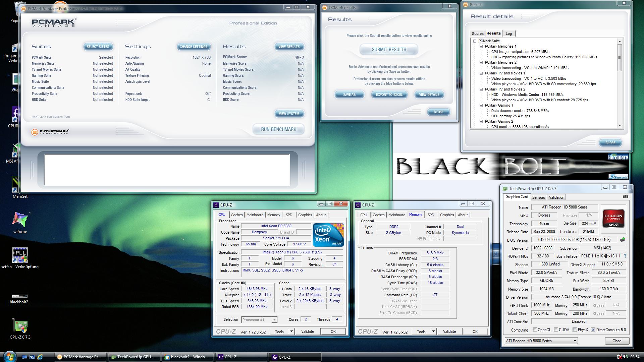Screen dimensions: 644x362
Task: Click the VIEW SYSTEM button
Action: [289, 114]
